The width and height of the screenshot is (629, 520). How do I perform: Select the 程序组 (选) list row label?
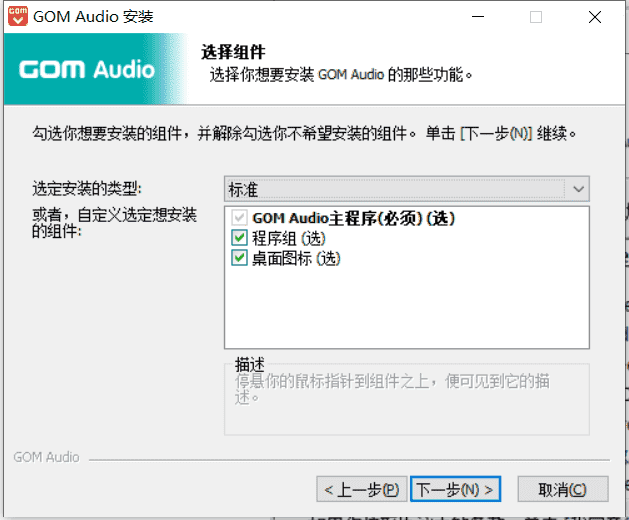288,238
